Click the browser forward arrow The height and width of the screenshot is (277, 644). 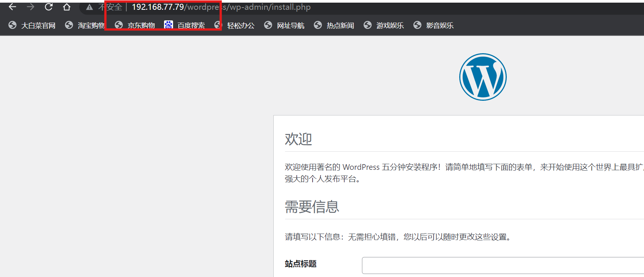pos(31,7)
